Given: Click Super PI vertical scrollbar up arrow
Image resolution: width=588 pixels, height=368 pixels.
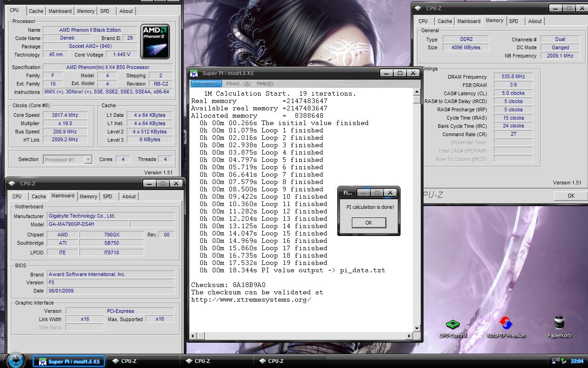Looking at the screenshot, I should 417,92.
